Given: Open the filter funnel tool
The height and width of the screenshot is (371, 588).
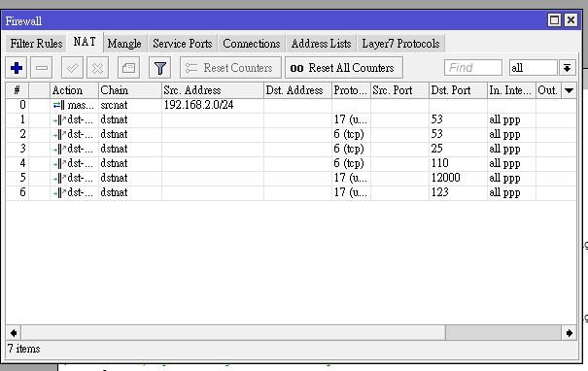Looking at the screenshot, I should (x=159, y=68).
